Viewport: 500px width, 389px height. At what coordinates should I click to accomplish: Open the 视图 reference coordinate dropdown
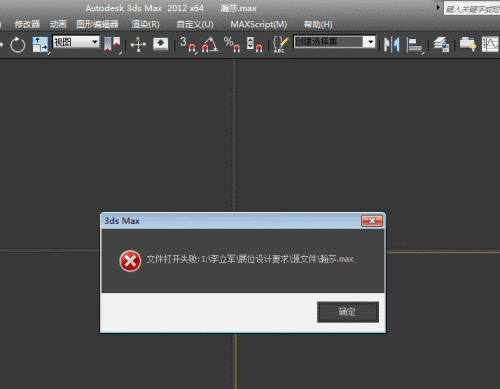pyautogui.click(x=76, y=42)
